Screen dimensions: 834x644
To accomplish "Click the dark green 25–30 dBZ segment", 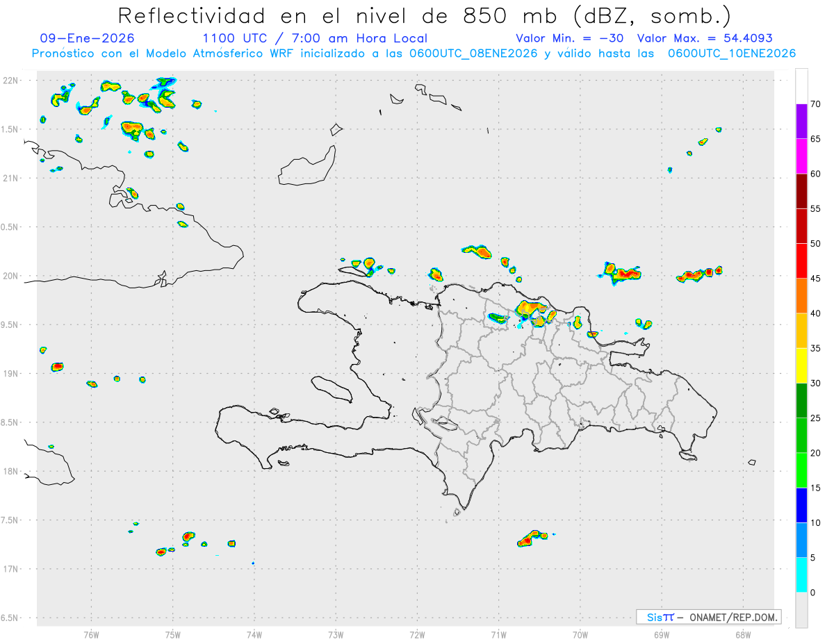I will (801, 401).
